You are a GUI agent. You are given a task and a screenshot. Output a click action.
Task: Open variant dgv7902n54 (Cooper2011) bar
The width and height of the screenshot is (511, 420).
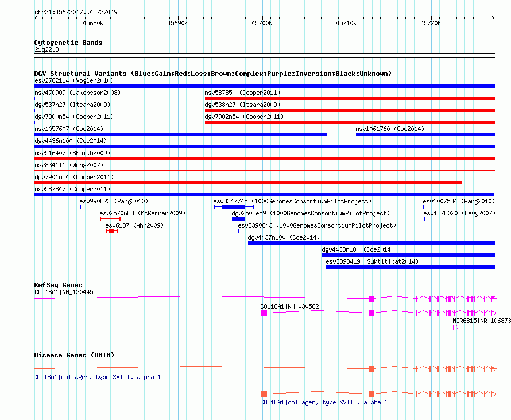pyautogui.click(x=350, y=122)
